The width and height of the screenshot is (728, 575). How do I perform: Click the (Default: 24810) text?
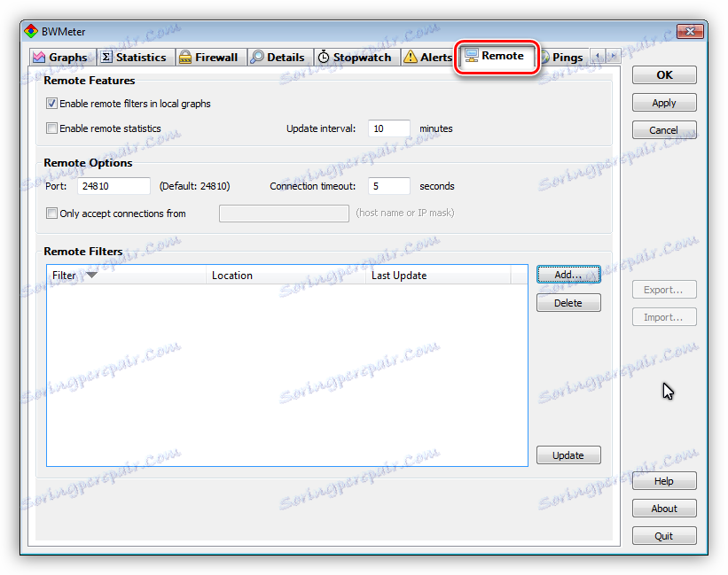pos(194,186)
